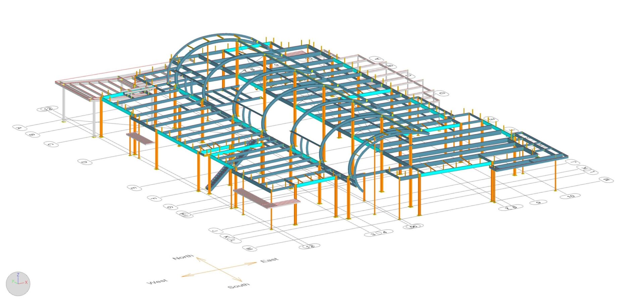Select grid bubble A at the west end
The image size is (644, 302).
[x=19, y=128]
